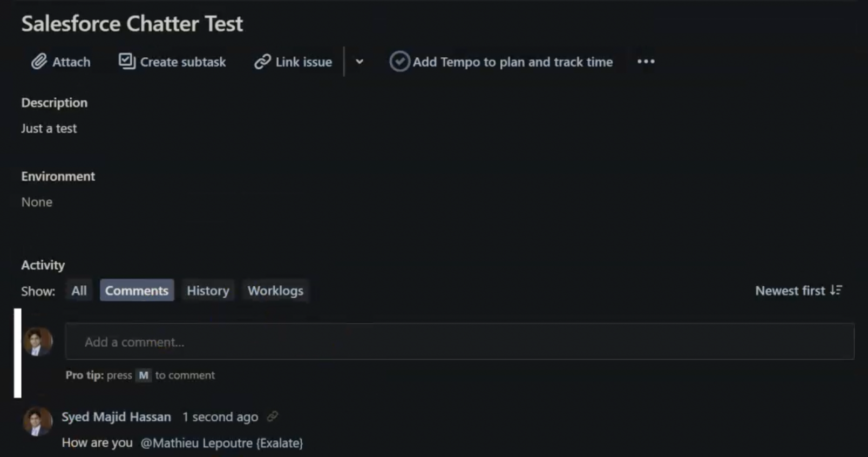Toggle sort order with Newest first icon
The width and height of the screenshot is (868, 457).
click(836, 290)
